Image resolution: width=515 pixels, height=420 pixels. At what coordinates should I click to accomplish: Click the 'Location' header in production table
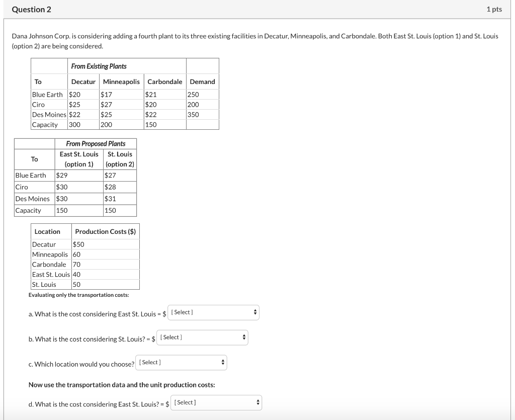coord(47,232)
